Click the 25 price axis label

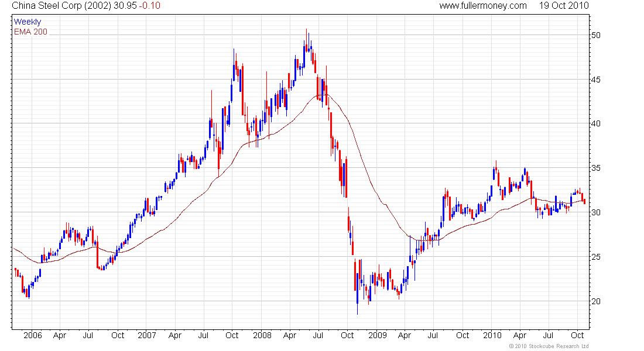[x=596, y=257]
